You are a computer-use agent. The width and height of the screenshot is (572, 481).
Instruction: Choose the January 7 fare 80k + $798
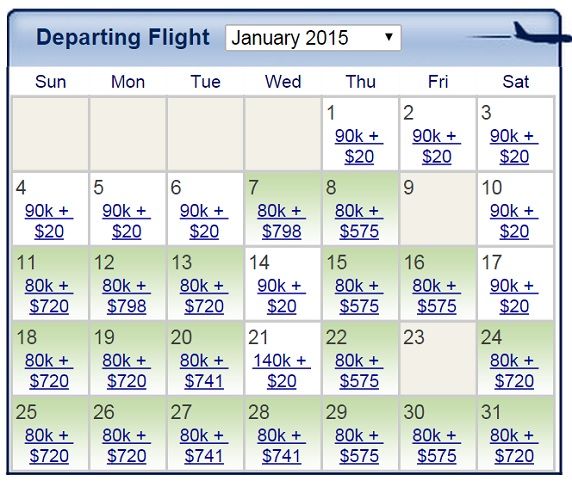[282, 221]
